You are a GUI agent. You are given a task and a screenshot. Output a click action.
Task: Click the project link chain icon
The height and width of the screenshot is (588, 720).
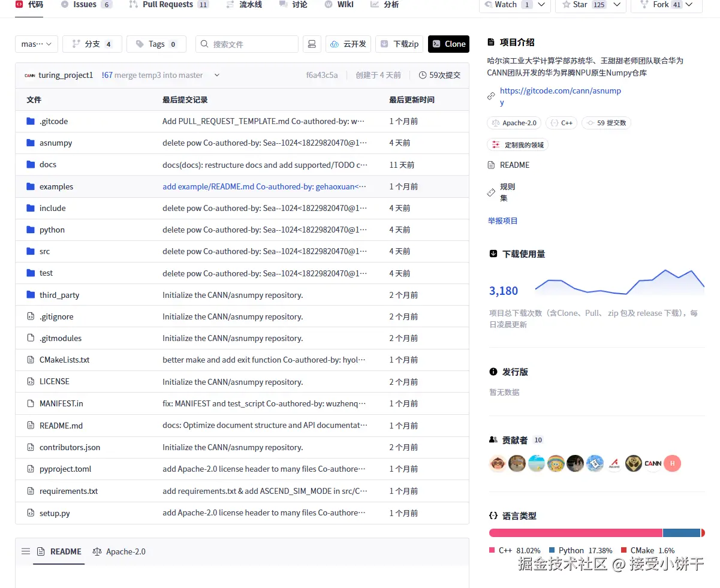coord(492,96)
